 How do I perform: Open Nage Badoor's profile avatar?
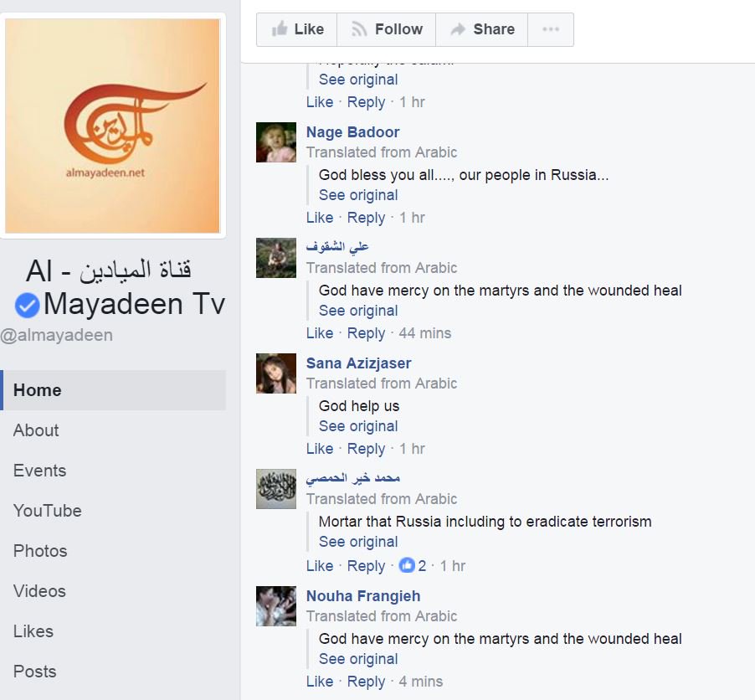pos(276,142)
